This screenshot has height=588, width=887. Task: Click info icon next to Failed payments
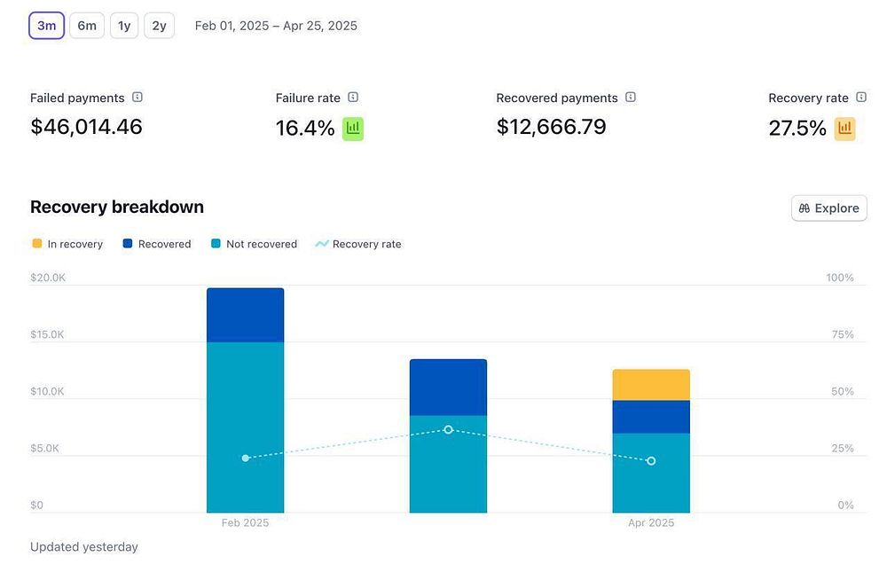(137, 98)
